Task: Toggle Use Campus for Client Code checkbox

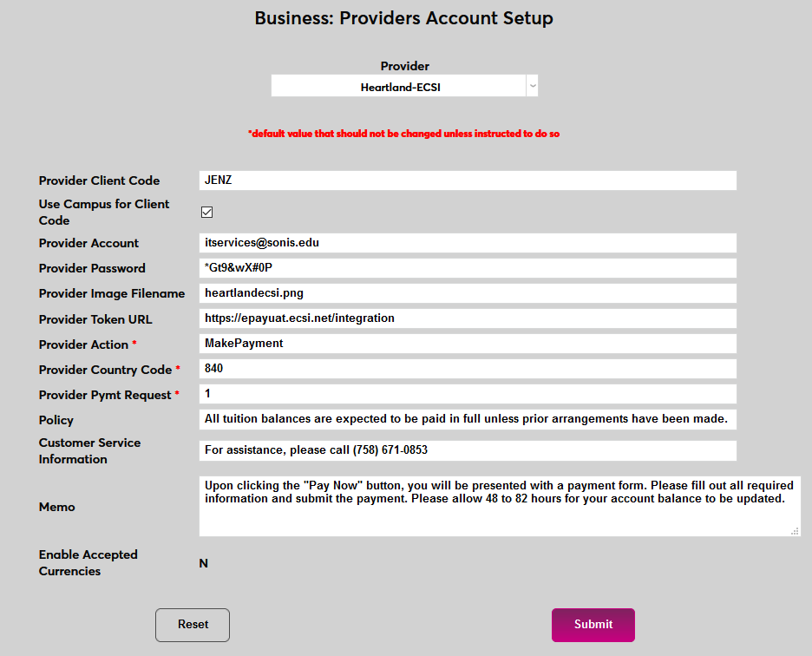Action: pos(206,212)
